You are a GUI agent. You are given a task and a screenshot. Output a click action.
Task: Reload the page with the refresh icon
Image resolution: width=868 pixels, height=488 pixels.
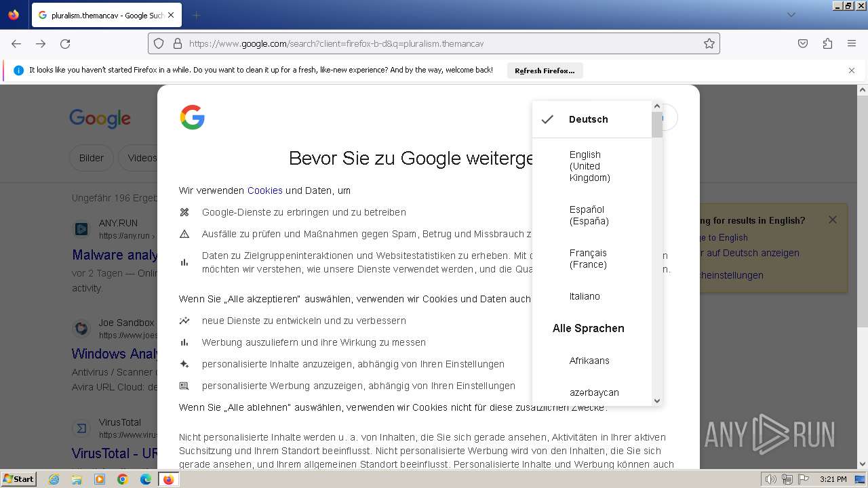click(65, 43)
